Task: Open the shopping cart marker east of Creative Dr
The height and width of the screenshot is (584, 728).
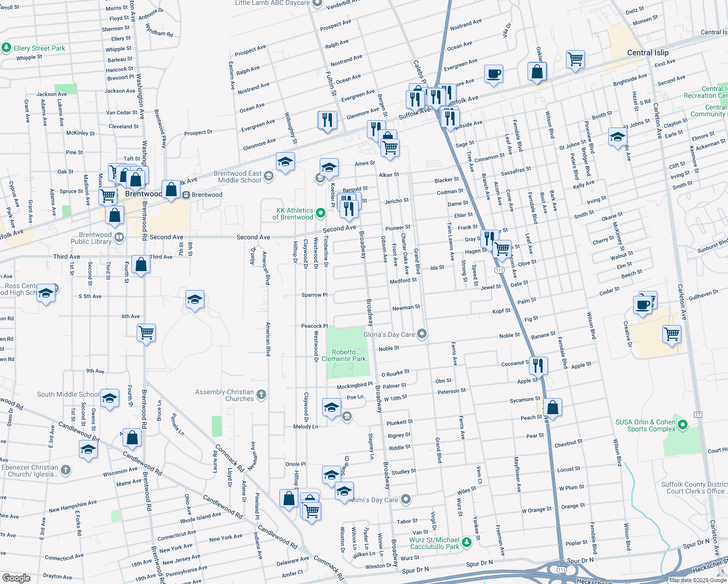Action: [x=672, y=334]
